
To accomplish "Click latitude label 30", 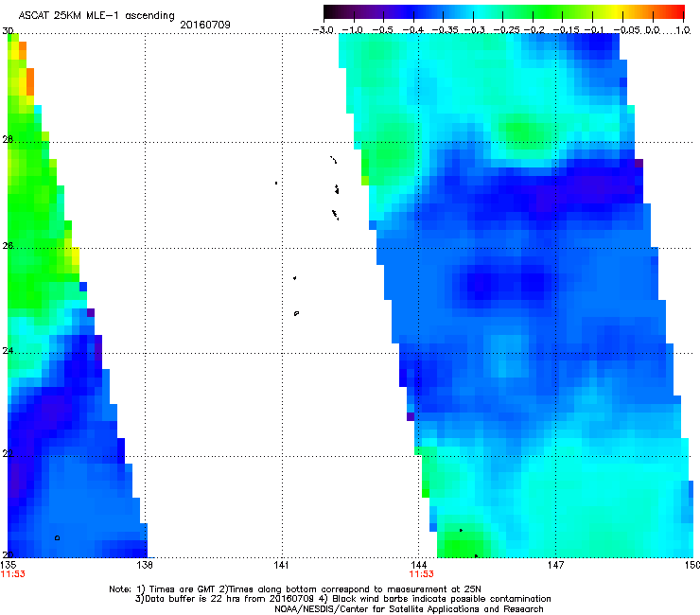I will tap(8, 31).
